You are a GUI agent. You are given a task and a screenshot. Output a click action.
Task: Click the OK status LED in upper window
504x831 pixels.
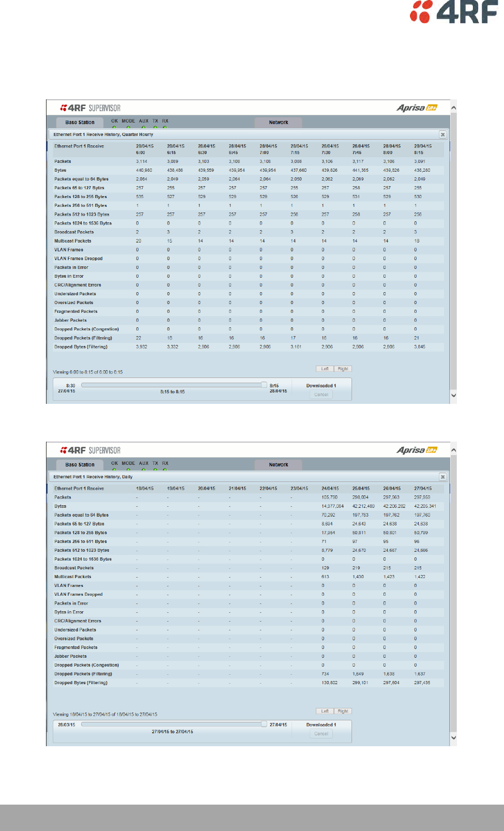tap(114, 127)
